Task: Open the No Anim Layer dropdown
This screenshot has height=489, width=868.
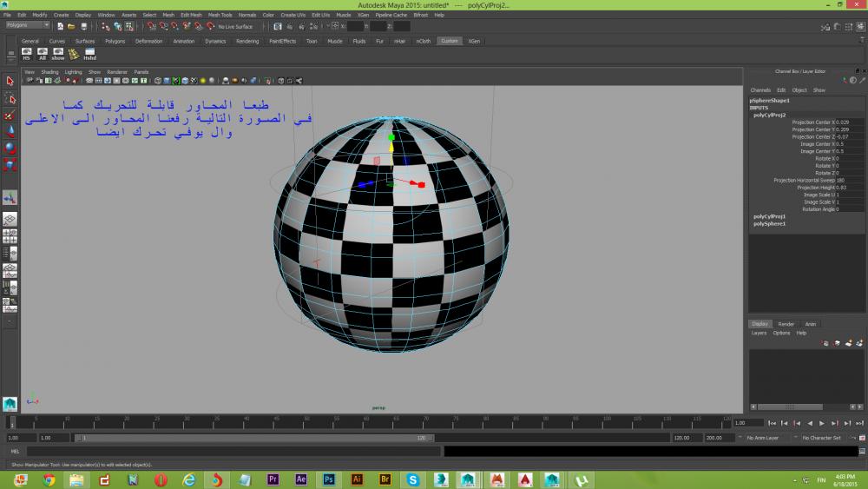Action: coord(764,438)
